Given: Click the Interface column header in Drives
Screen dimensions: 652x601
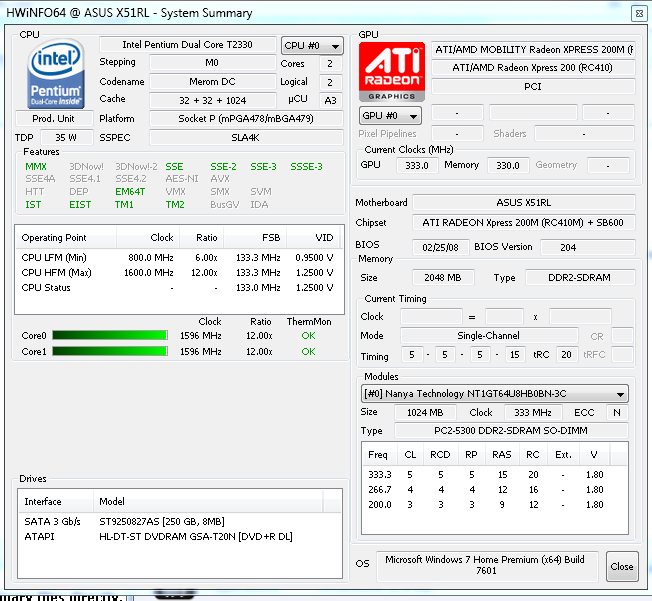Looking at the screenshot, I should tap(56, 501).
